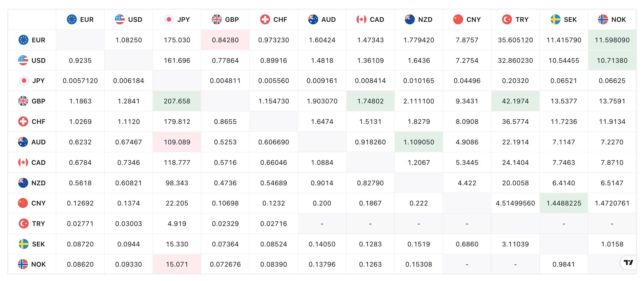Image resolution: width=644 pixels, height=281 pixels.
Task: Click the NZD flag icon in column header
Action: [410, 19]
